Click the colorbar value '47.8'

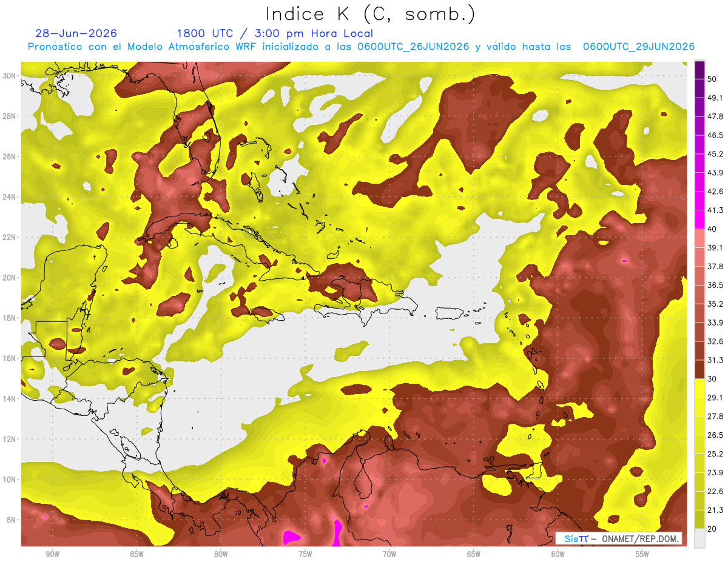715,116
